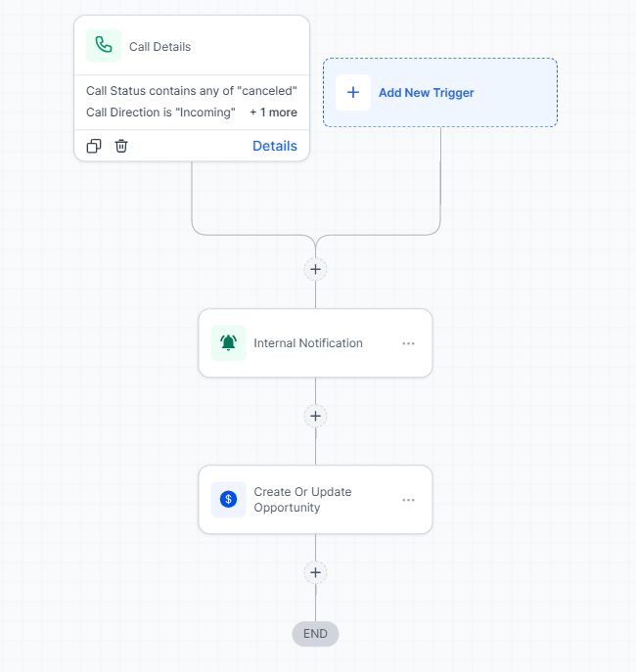636x672 pixels.
Task: Select the Create Or Update Opportunity label
Action: (x=302, y=500)
